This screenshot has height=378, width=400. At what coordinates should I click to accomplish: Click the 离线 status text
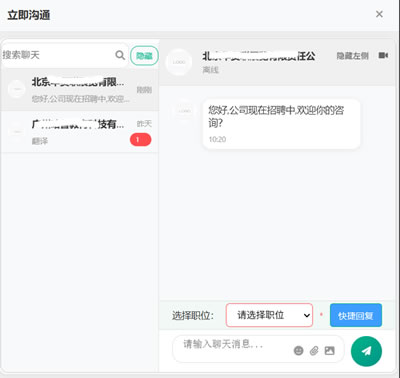click(211, 70)
